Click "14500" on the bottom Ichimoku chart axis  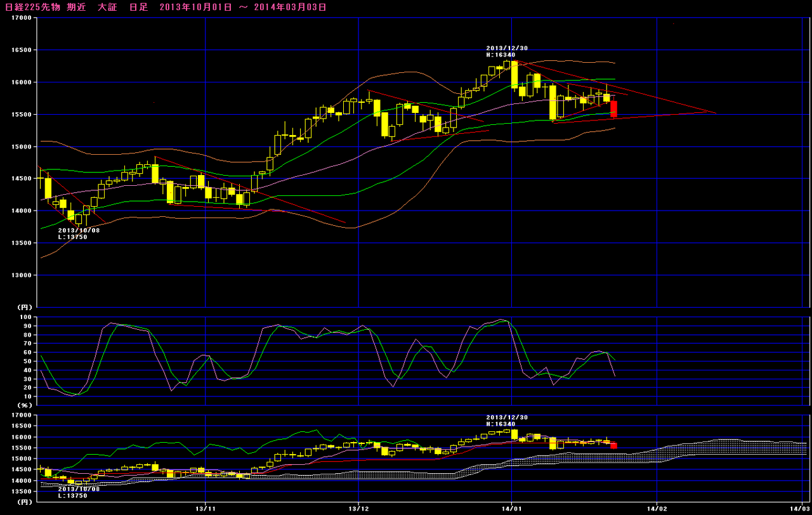coord(22,469)
